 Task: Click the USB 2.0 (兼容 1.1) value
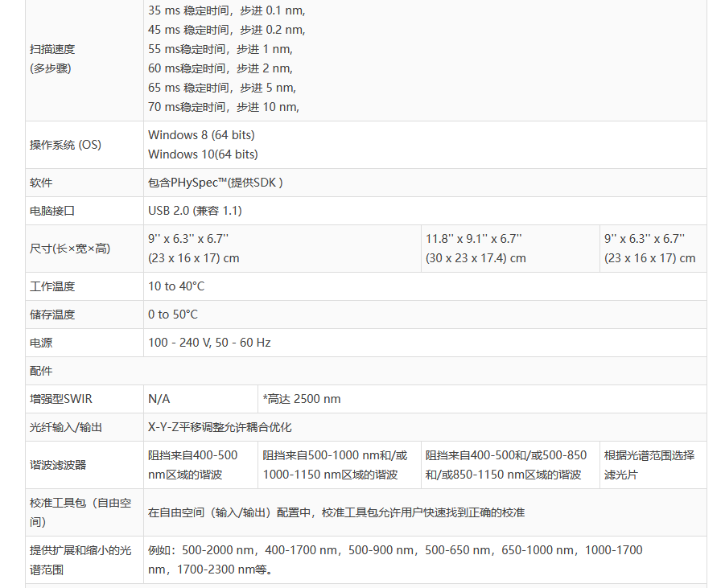[195, 211]
